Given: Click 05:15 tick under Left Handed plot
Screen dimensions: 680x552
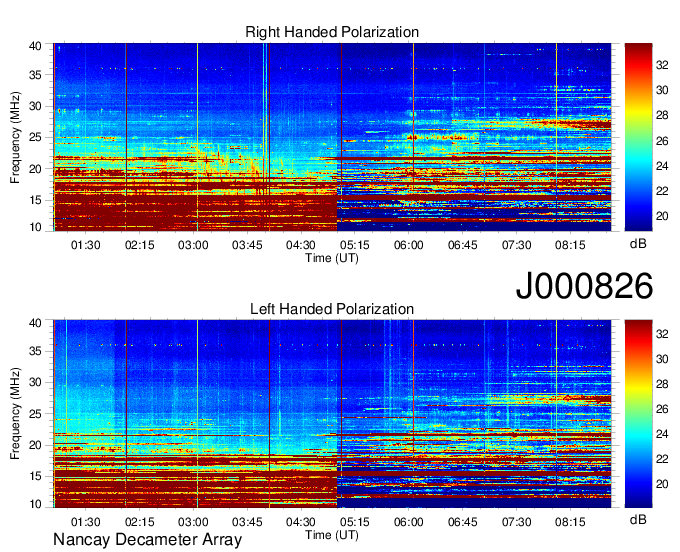Looking at the screenshot, I should [354, 522].
